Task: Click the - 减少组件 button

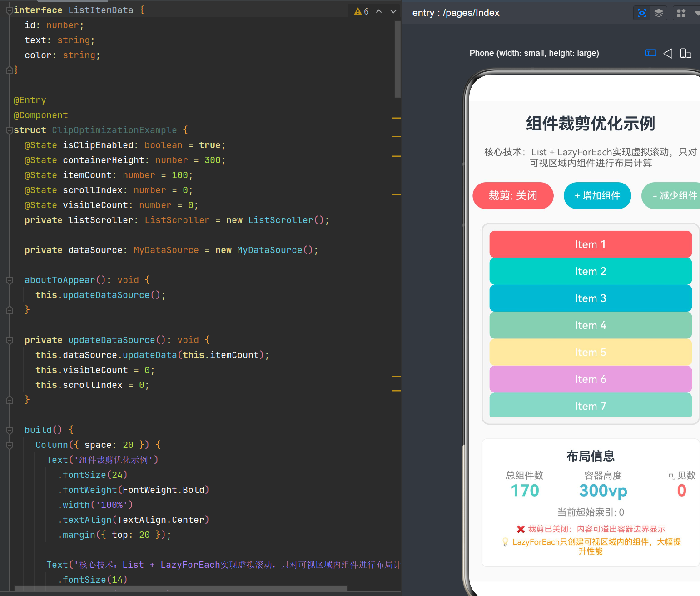Action: click(x=671, y=196)
